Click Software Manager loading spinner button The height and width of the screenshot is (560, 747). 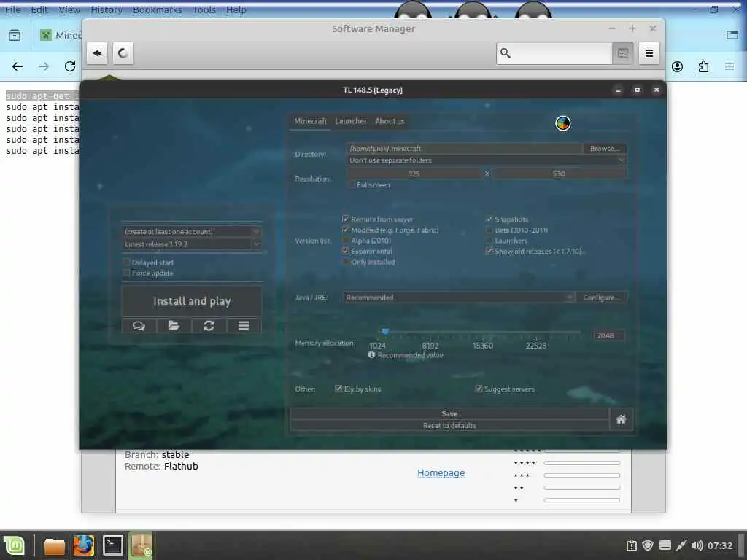tap(123, 52)
